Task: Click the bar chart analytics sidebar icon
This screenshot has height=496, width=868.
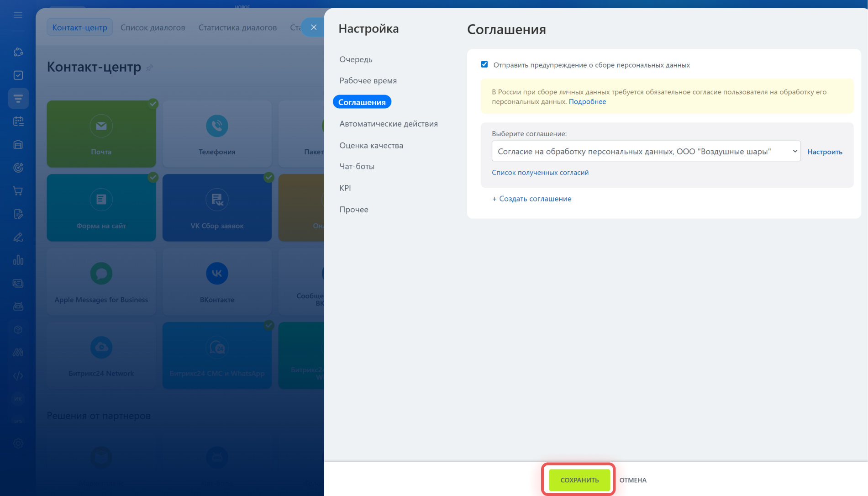Action: 18,260
